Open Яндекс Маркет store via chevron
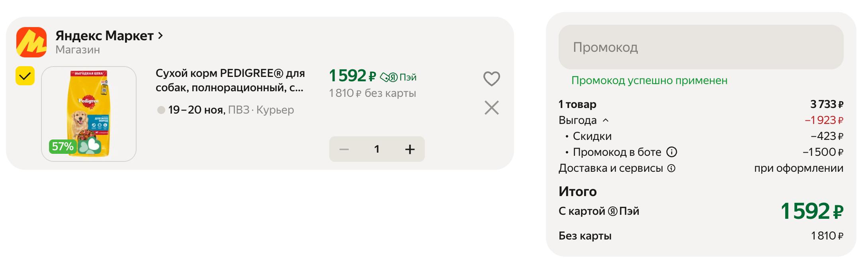The height and width of the screenshot is (271, 868). pos(160,35)
